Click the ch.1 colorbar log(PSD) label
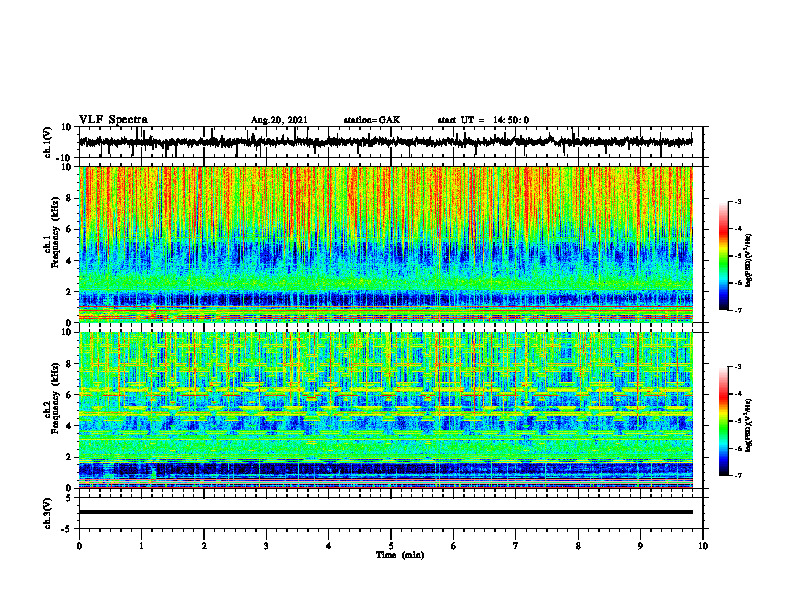 coord(748,261)
